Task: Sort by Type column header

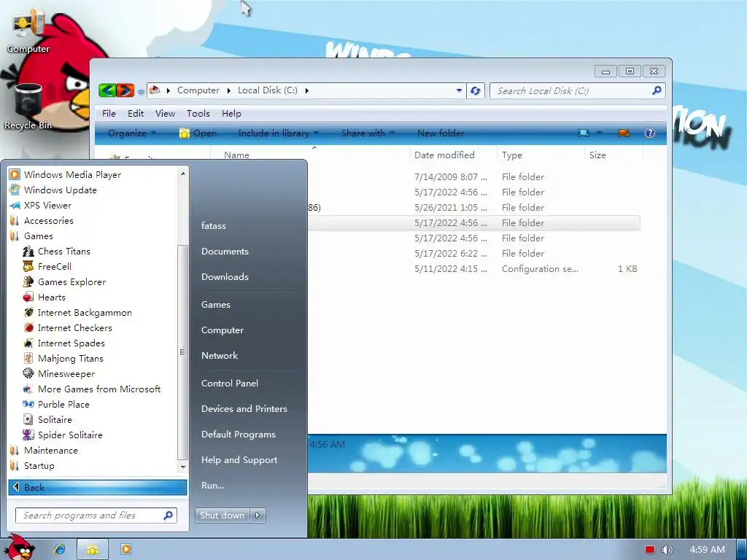Action: point(541,155)
